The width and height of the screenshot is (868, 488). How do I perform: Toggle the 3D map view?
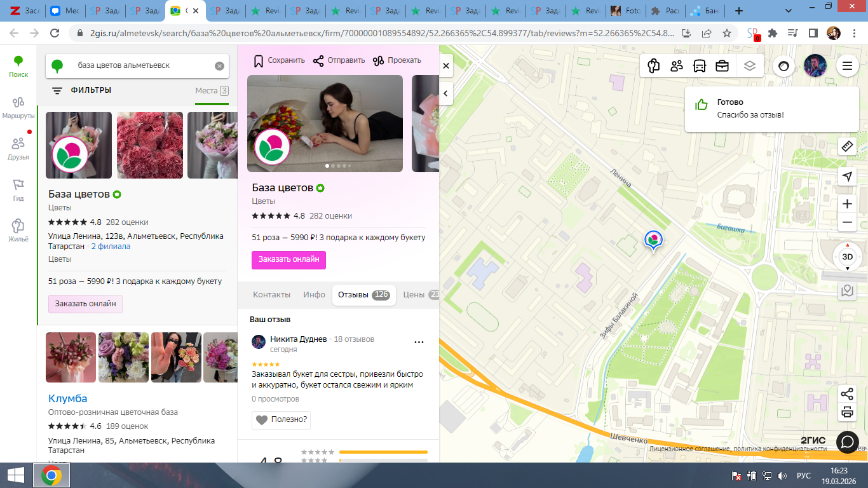(847, 257)
